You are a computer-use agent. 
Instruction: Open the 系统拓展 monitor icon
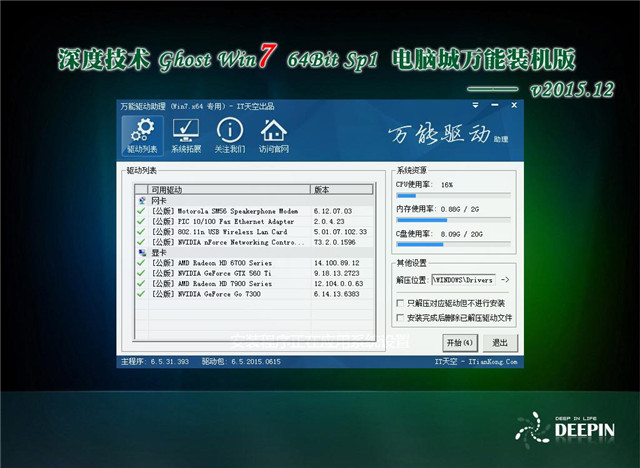[186, 136]
